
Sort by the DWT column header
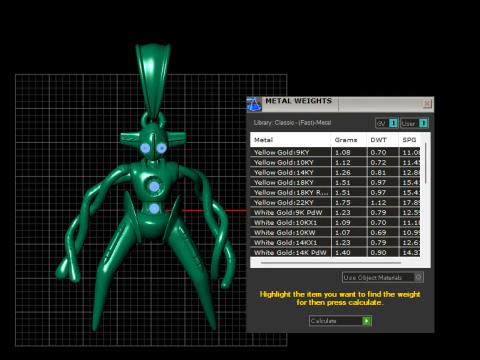pos(382,140)
